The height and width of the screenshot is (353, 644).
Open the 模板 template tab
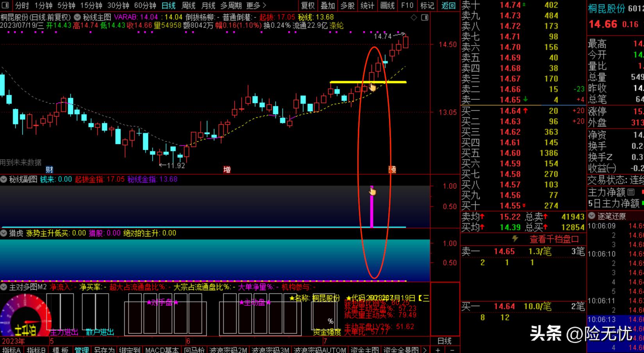[60, 350]
